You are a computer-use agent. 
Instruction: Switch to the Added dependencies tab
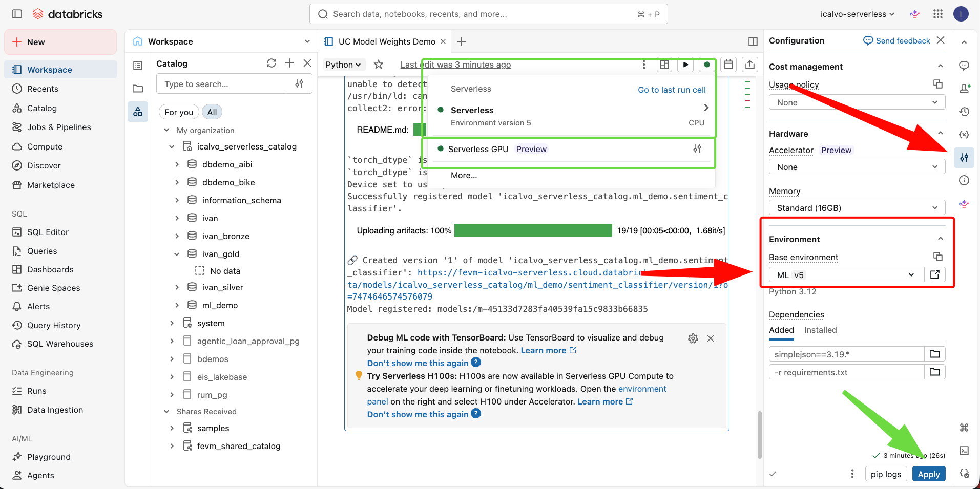coord(781,330)
